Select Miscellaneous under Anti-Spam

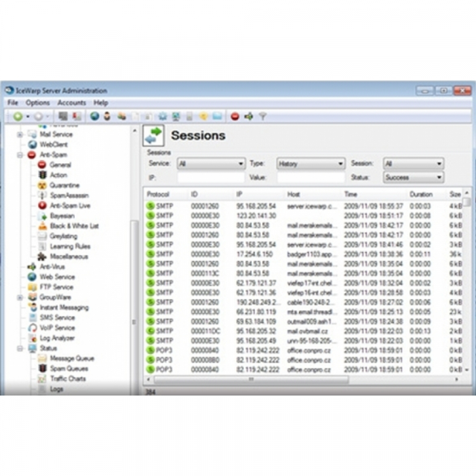(69, 256)
